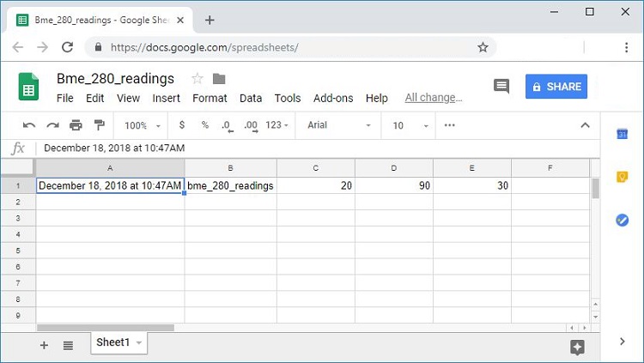Open the Format menu
The width and height of the screenshot is (644, 363).
tap(210, 98)
